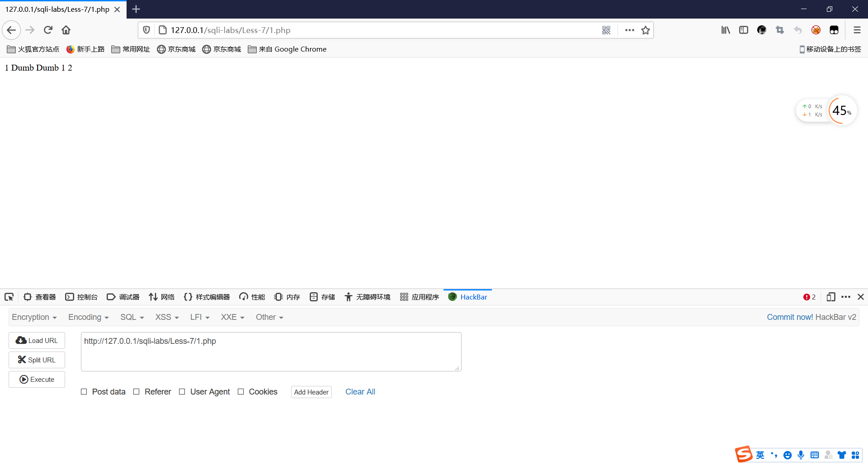Click the screenshot crop extension icon
Screen dimensions: 868x466
pos(780,30)
